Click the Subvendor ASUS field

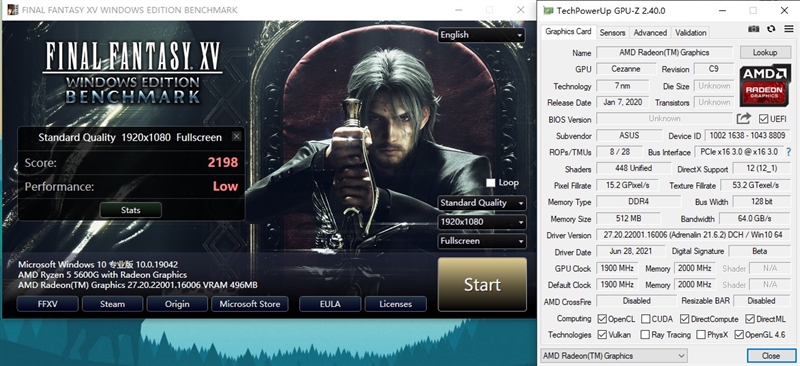[630, 136]
